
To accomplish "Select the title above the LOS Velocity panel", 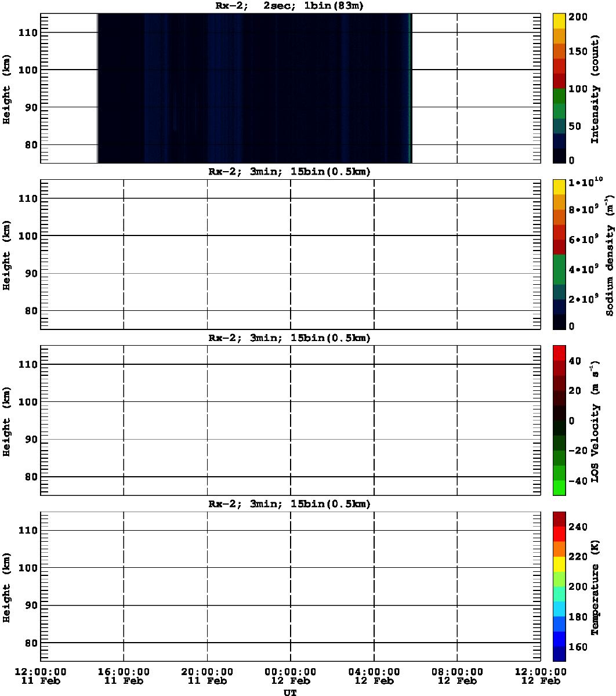I will [x=289, y=338].
